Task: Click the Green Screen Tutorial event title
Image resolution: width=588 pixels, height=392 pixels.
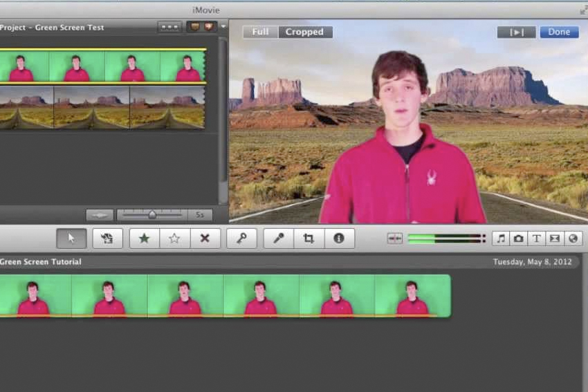Action: (41, 261)
